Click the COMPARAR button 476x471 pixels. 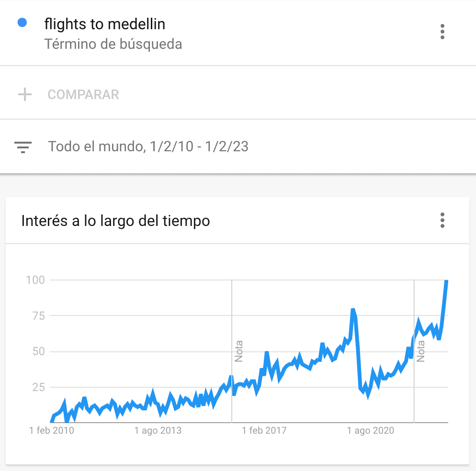point(83,94)
